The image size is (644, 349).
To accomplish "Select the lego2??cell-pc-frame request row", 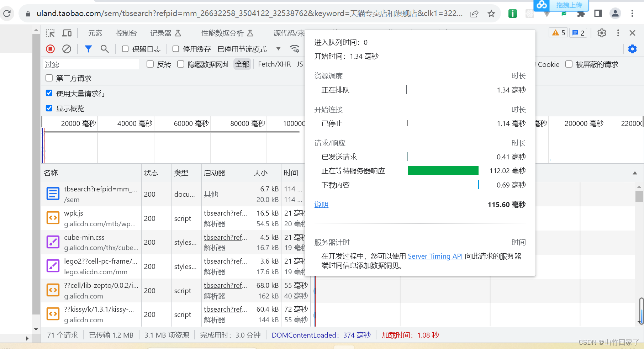I will tap(176, 266).
